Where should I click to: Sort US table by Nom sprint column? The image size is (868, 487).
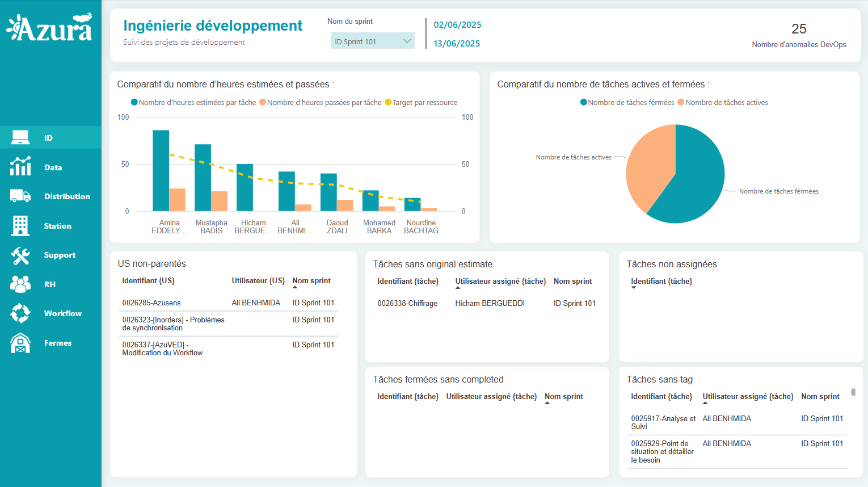point(311,281)
